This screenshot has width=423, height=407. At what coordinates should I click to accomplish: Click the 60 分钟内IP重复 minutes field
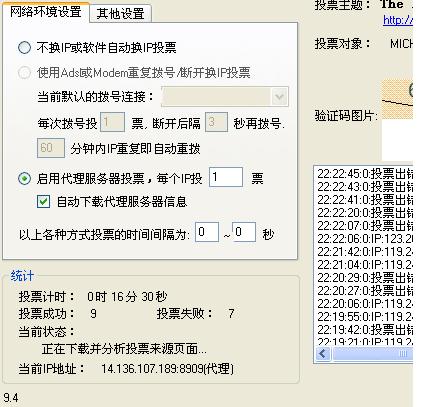[x=51, y=148]
